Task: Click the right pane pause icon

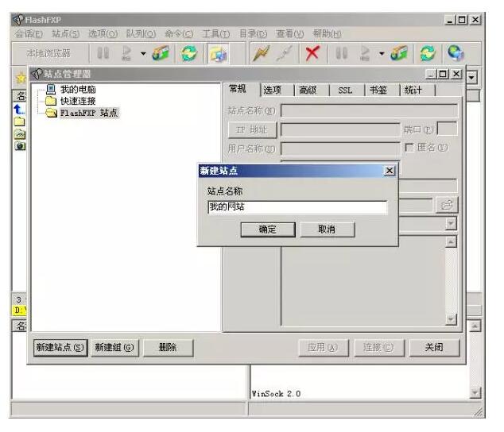Action: [x=343, y=54]
